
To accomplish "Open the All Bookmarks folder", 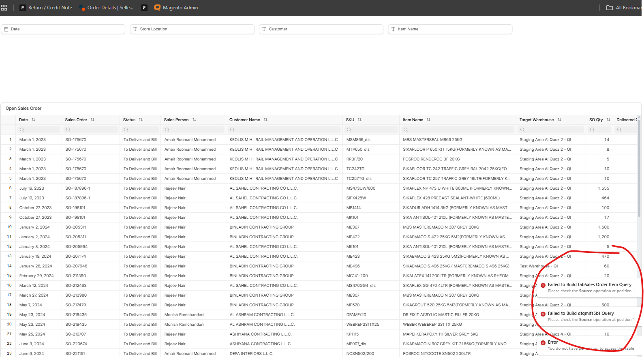I will (624, 8).
